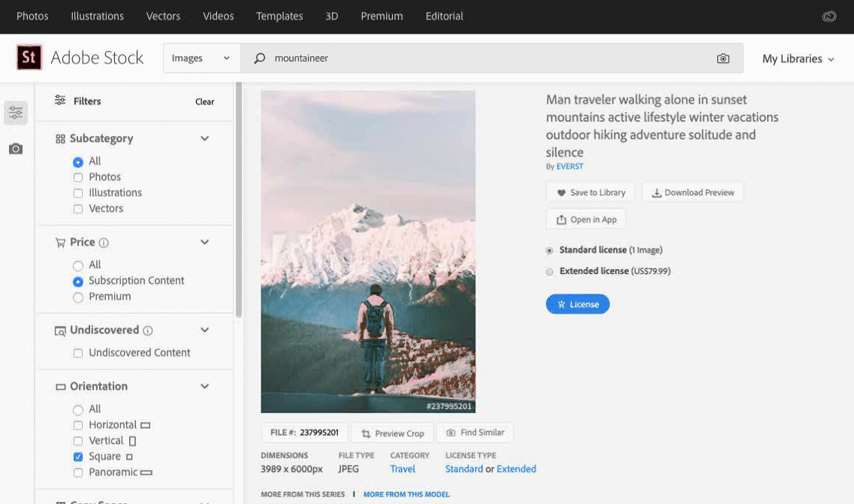Click Save to Library button
This screenshot has height=504, width=854.
click(590, 192)
